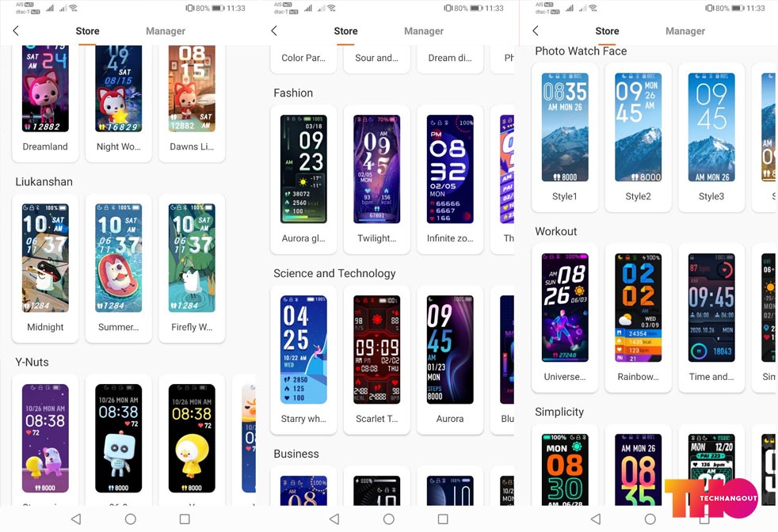
Task: Switch to Manager tab in middle screen
Action: pyautogui.click(x=424, y=31)
